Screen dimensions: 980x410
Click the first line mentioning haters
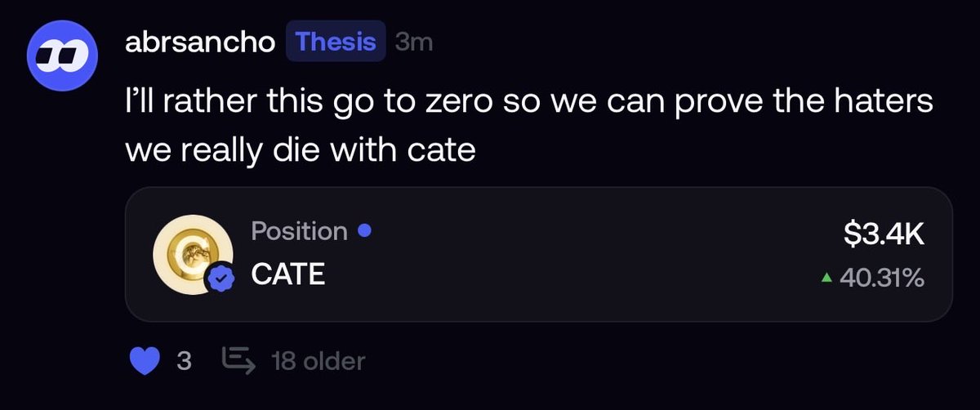click(x=528, y=104)
